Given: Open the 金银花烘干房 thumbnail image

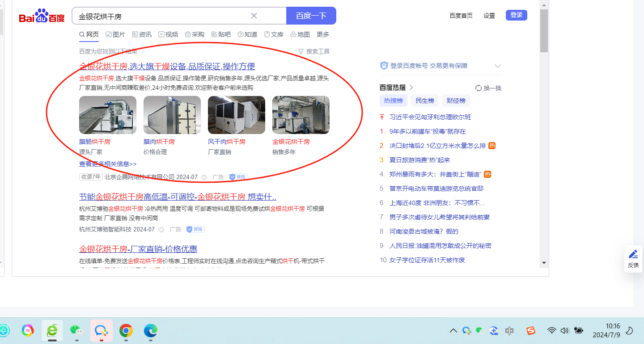Looking at the screenshot, I should click(x=301, y=115).
